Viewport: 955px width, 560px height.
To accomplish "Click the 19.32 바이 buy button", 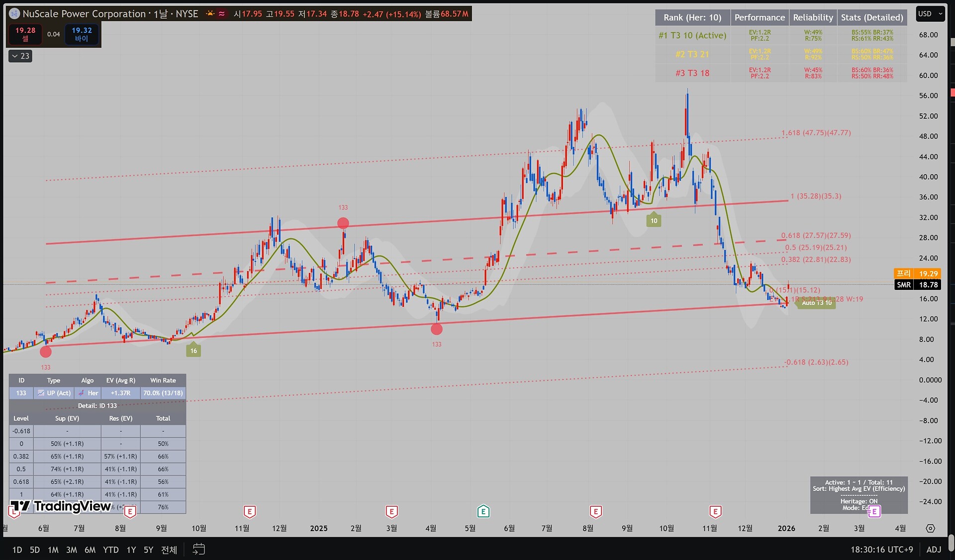I will pos(82,34).
